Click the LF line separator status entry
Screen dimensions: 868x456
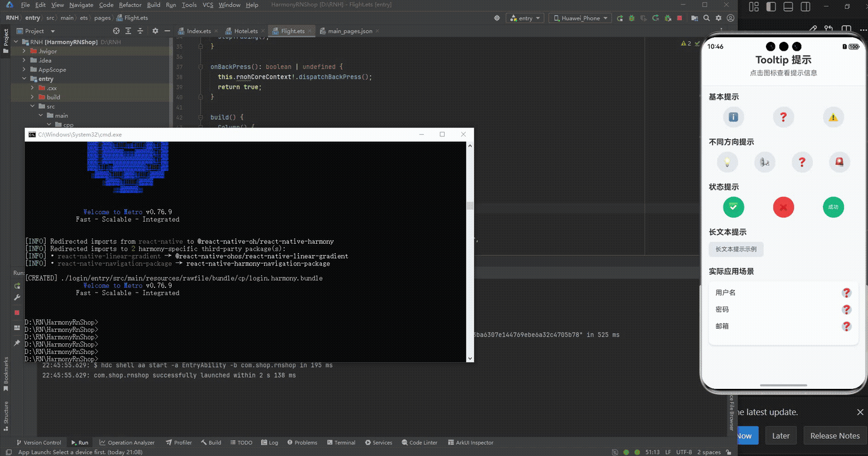[667, 452]
